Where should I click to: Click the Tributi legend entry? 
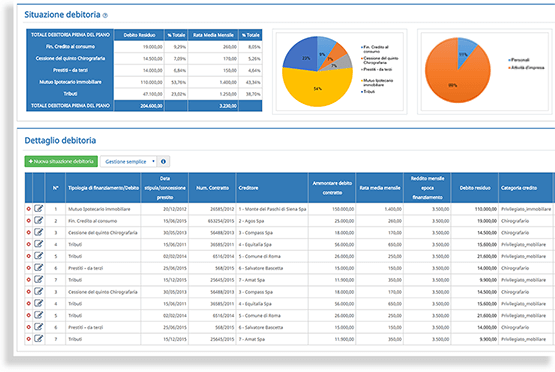click(x=368, y=92)
